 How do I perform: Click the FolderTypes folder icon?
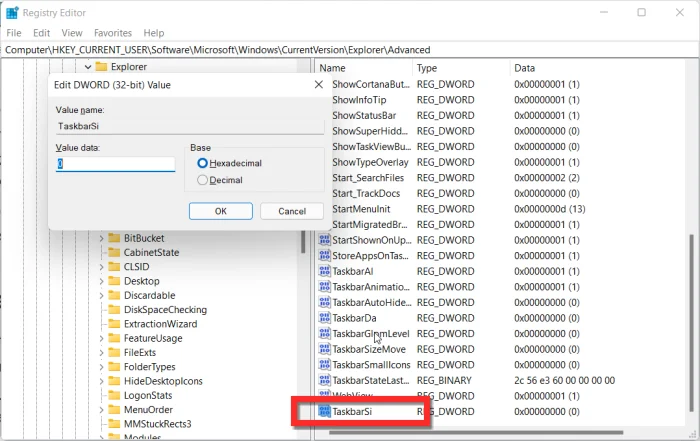coord(114,366)
